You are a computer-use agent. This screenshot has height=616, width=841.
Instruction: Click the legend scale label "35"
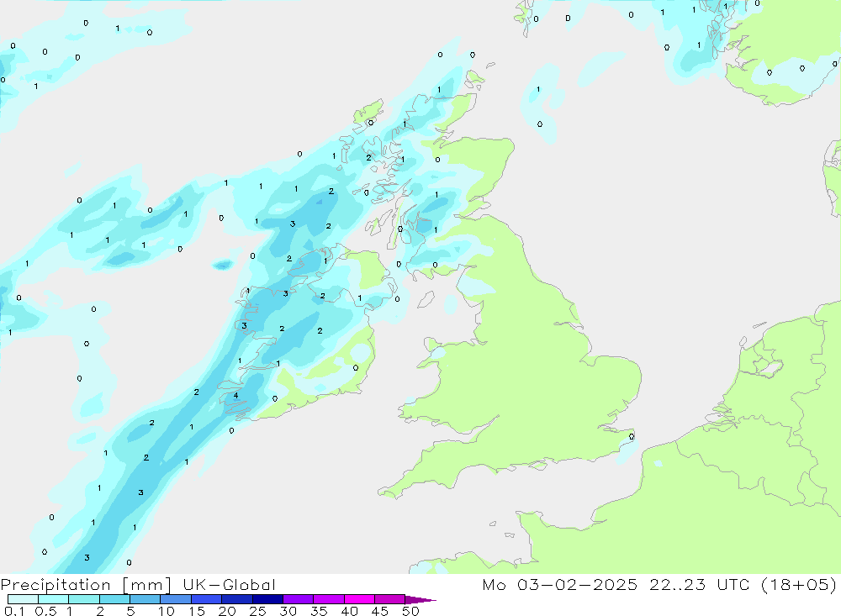(319, 611)
